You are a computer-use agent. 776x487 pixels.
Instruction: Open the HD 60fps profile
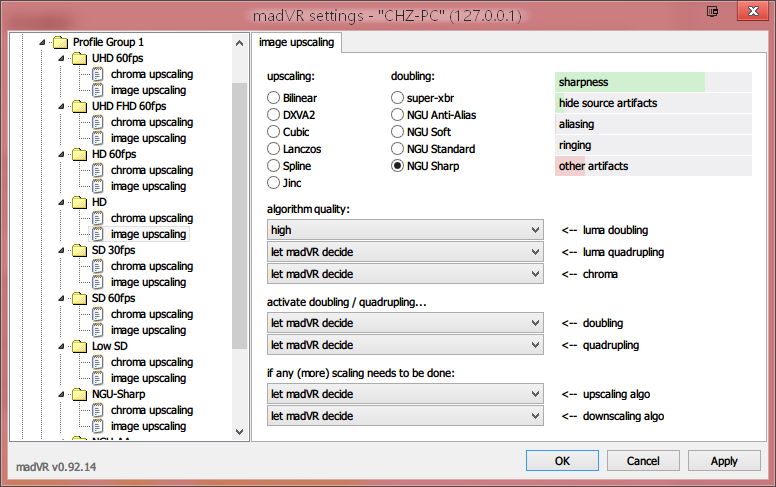[x=114, y=154]
